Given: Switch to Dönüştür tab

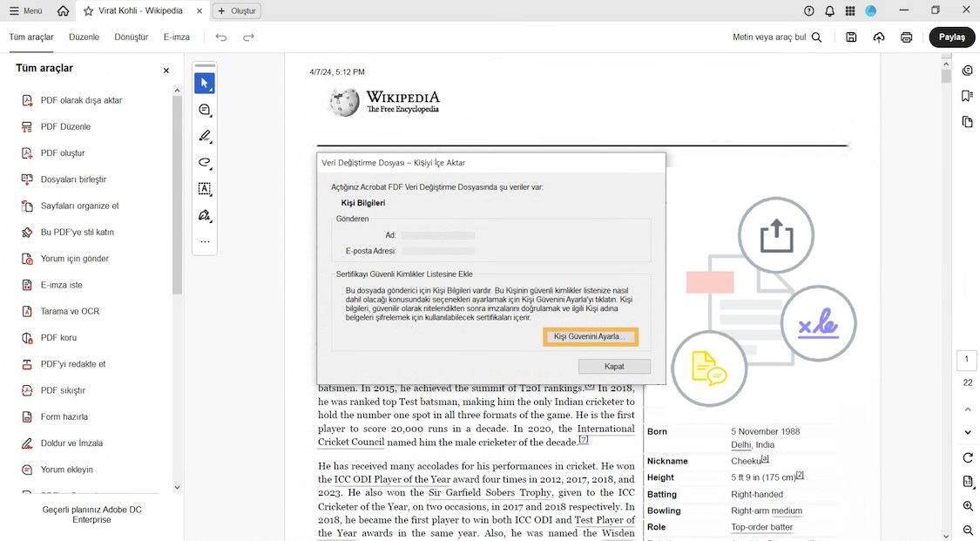Looking at the screenshot, I should [132, 37].
